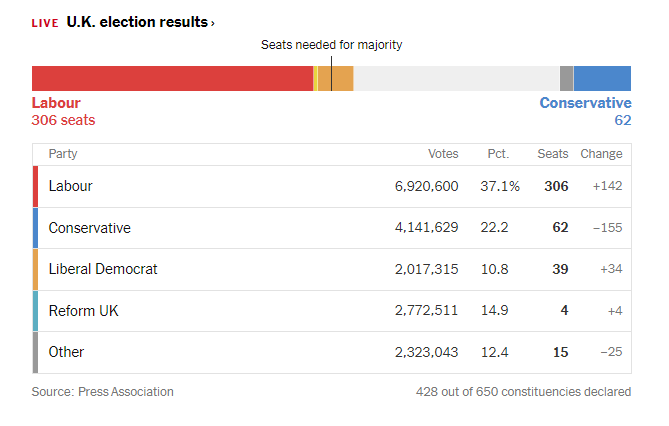Click the majority threshold marker line

[332, 73]
